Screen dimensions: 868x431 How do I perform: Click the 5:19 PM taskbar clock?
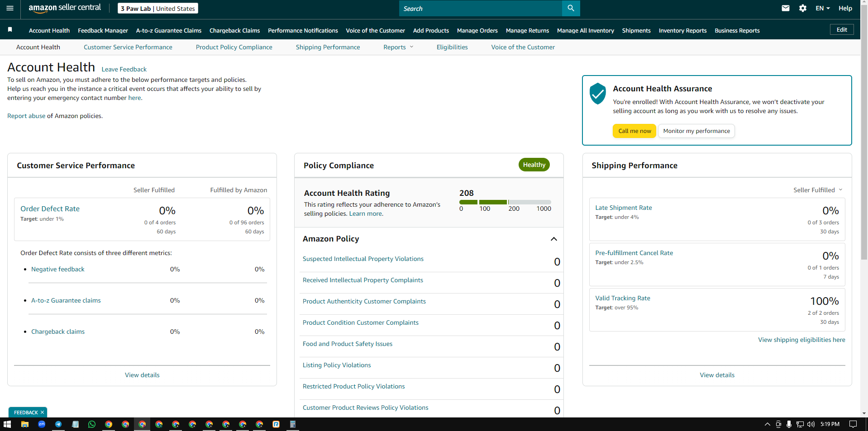coord(830,424)
